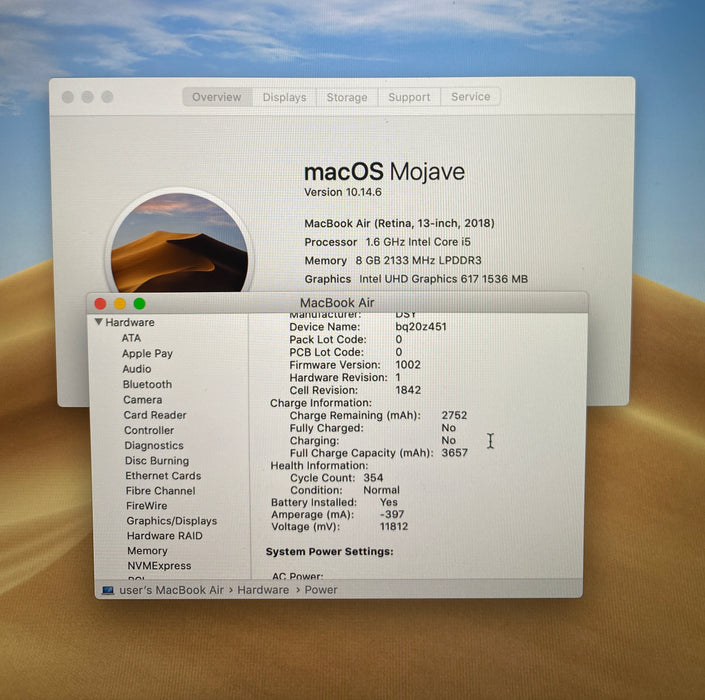
Task: Select Diagnostics in the sidebar
Action: 154,446
